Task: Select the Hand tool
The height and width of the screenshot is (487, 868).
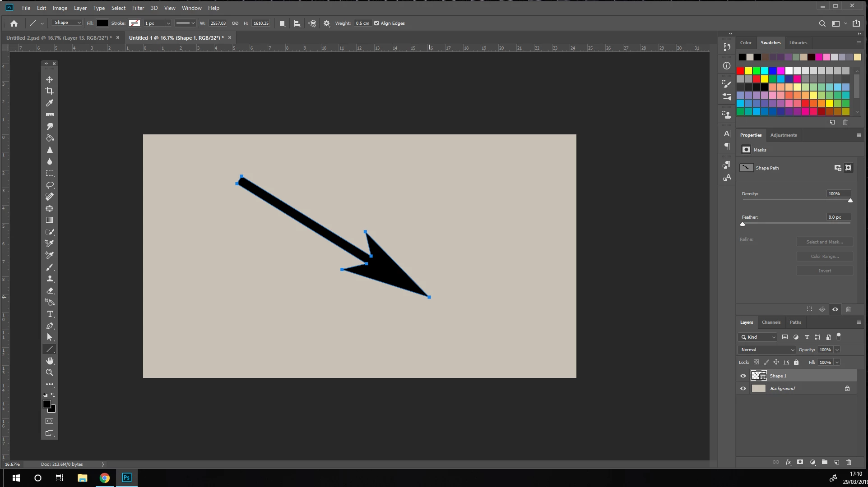Action: [x=50, y=361]
